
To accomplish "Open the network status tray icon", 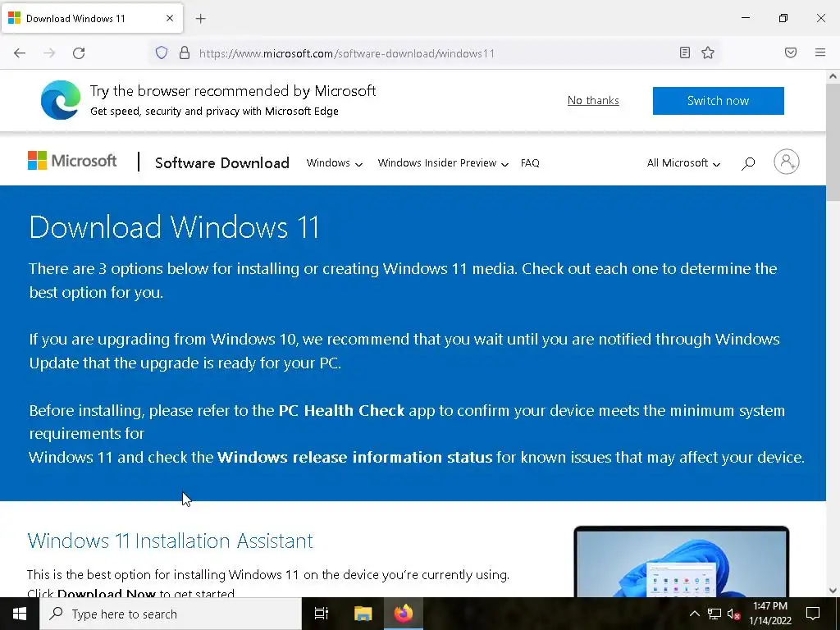I will tap(714, 614).
